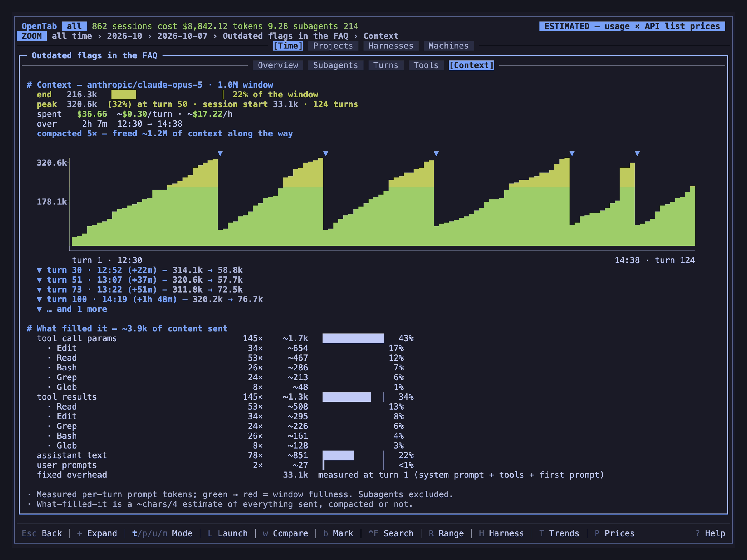This screenshot has width=747, height=560.
Task: Click the Mode switcher in footer
Action: [162, 534]
